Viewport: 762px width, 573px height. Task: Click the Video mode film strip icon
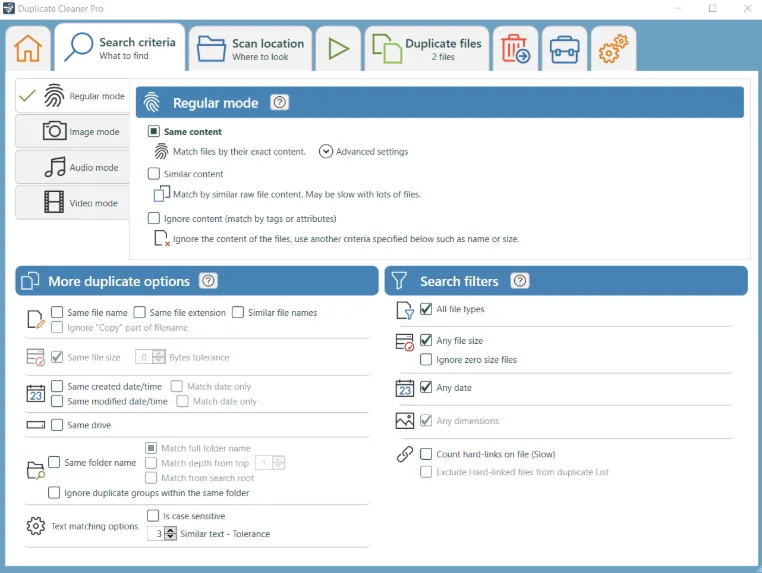click(x=54, y=202)
